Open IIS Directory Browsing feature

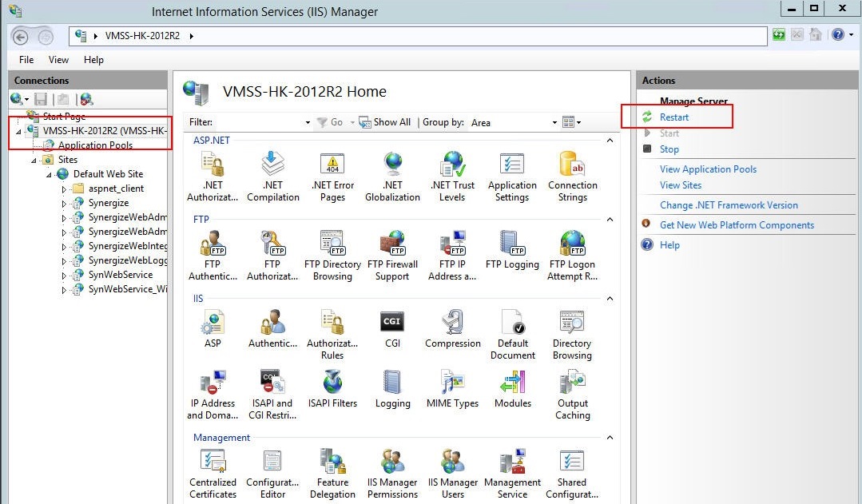(572, 334)
